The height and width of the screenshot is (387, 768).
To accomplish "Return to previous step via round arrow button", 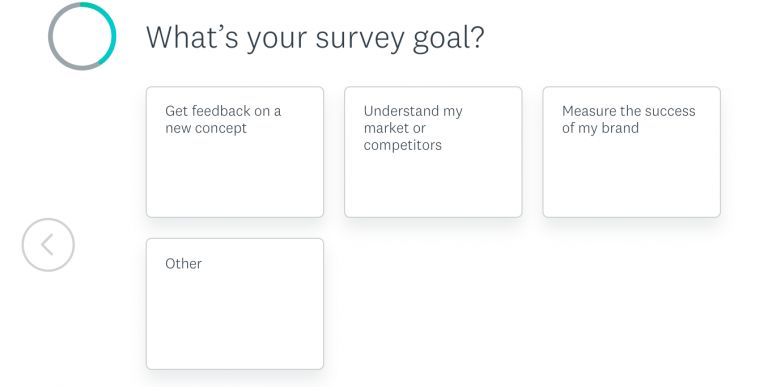I will coord(48,244).
